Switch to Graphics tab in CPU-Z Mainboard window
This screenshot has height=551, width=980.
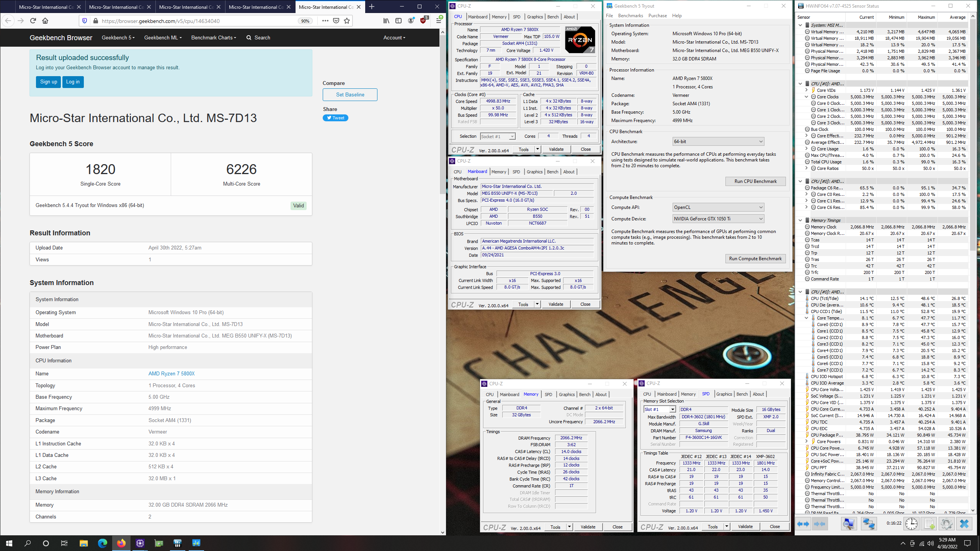click(x=534, y=172)
